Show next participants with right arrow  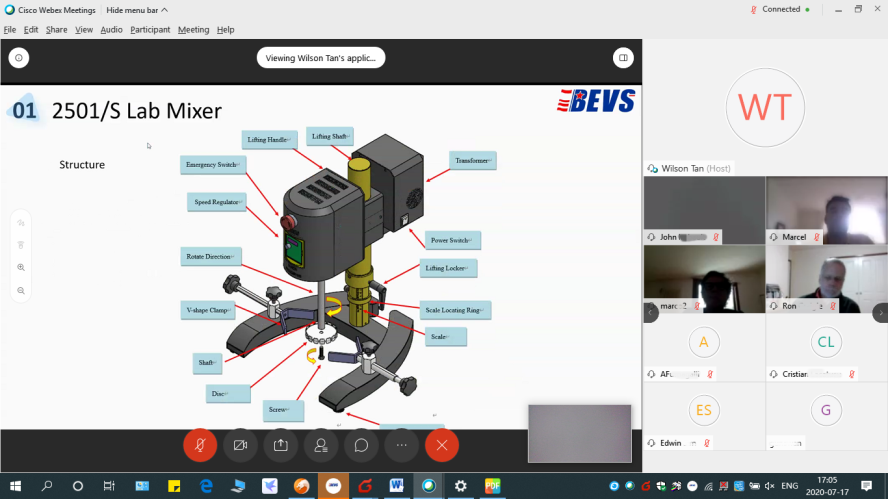pos(881,313)
